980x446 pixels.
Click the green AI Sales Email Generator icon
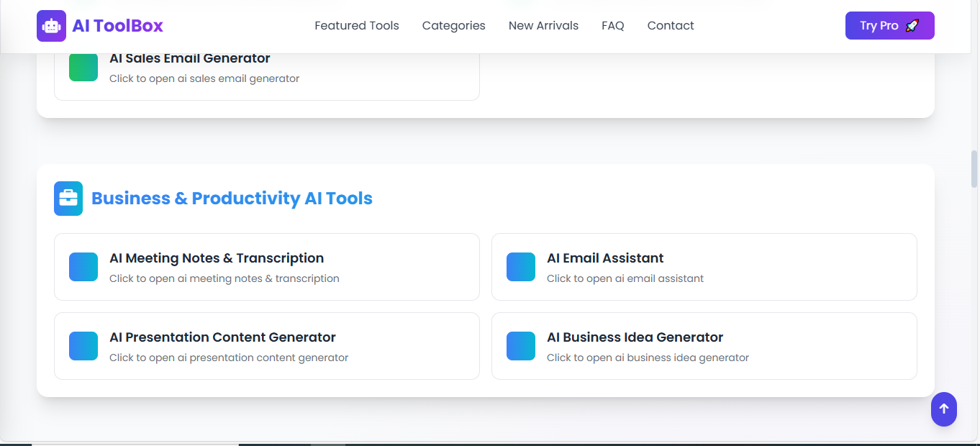point(83,67)
